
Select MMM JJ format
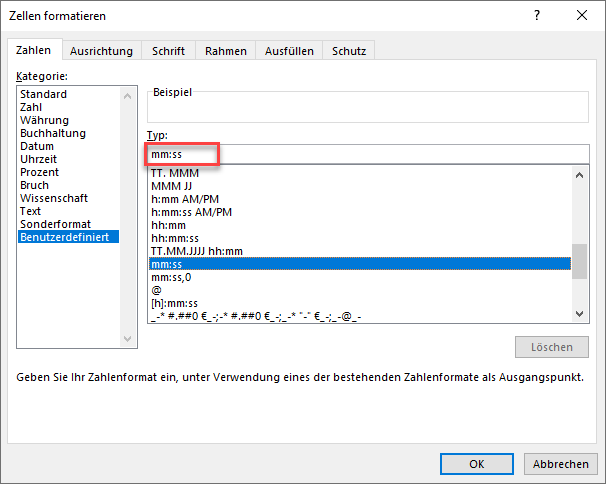coord(360,186)
